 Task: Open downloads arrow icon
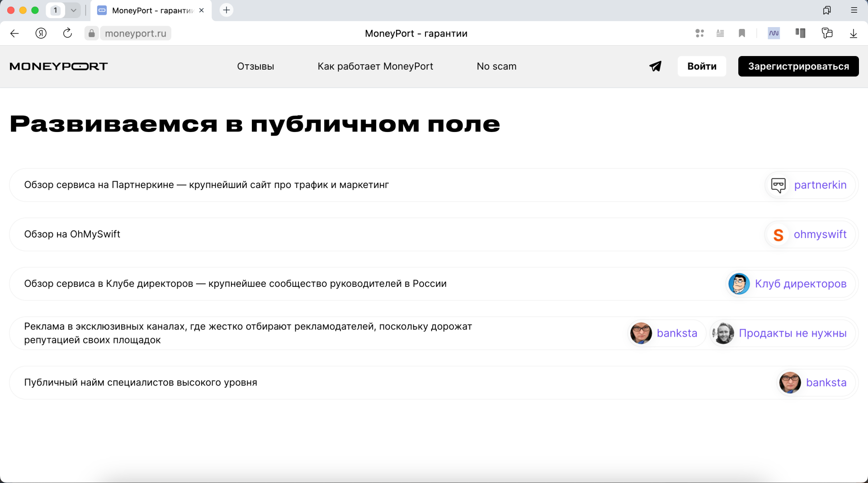(x=854, y=33)
